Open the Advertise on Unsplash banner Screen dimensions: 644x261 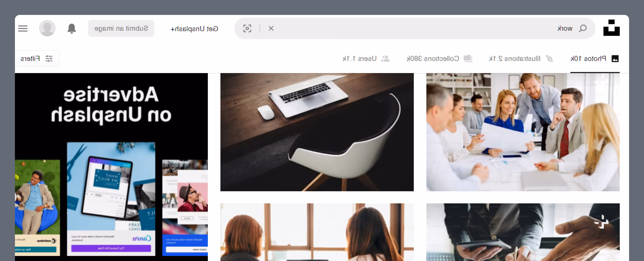[x=111, y=167]
